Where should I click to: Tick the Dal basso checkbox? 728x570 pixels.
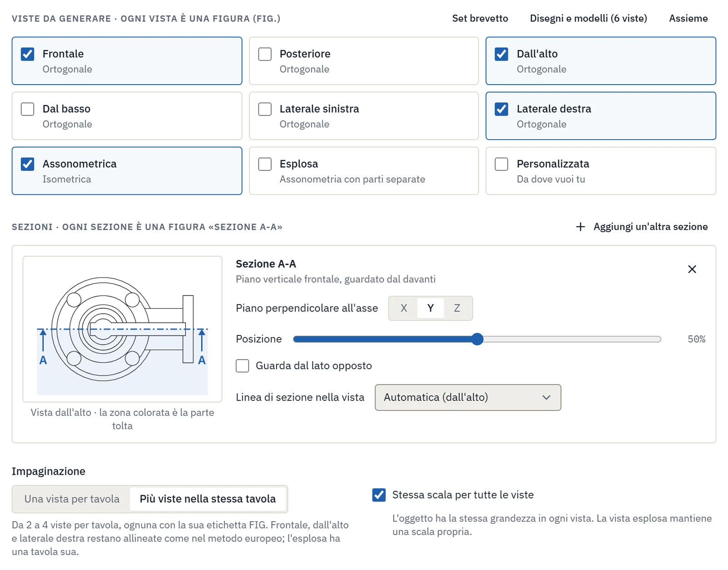pyautogui.click(x=28, y=109)
